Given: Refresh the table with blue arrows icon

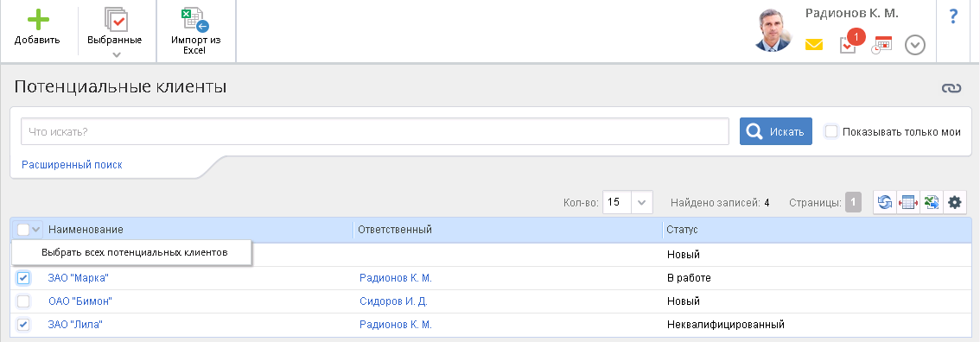Looking at the screenshot, I should click(x=884, y=202).
